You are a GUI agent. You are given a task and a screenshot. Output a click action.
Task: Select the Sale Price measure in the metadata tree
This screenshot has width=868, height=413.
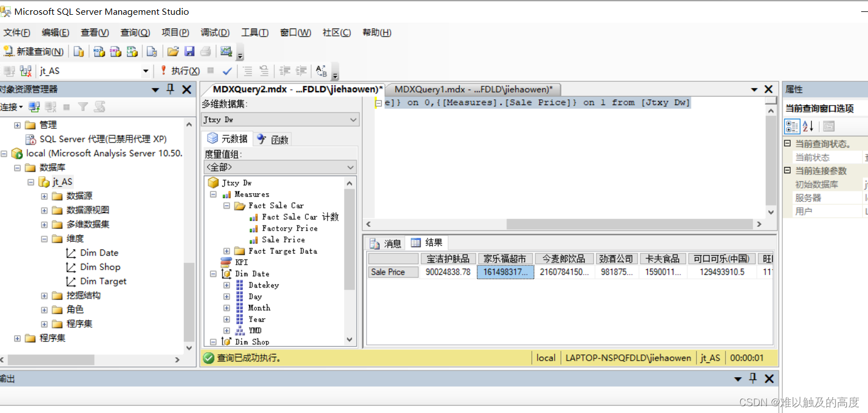click(x=283, y=240)
